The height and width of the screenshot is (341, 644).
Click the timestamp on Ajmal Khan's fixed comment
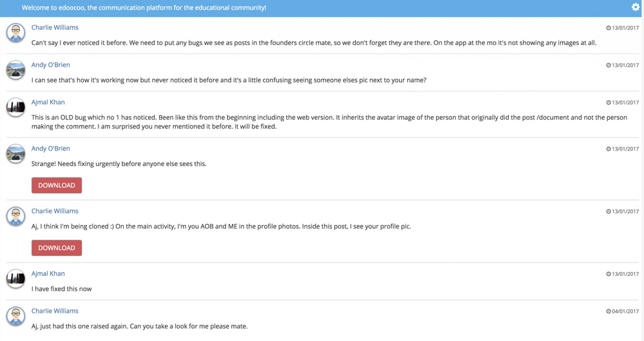622,274
